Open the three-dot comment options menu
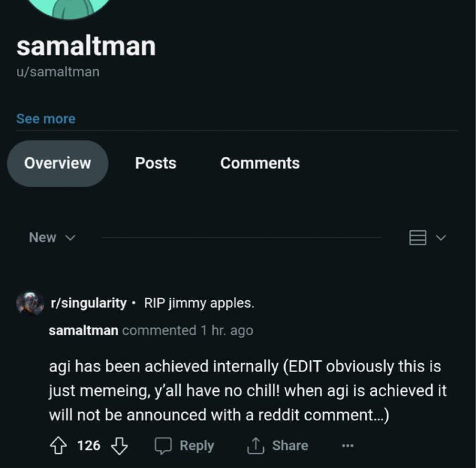Image resolution: width=476 pixels, height=468 pixels. coord(348,446)
